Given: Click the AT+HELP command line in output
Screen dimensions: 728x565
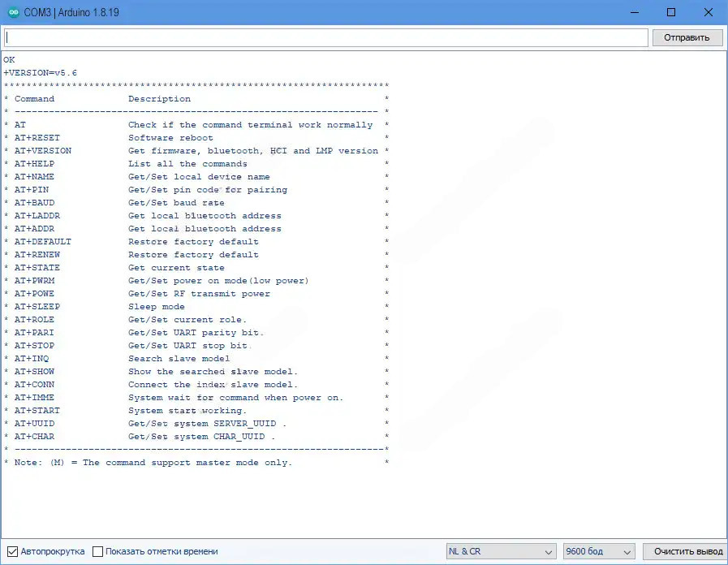Looking at the screenshot, I should click(35, 164).
